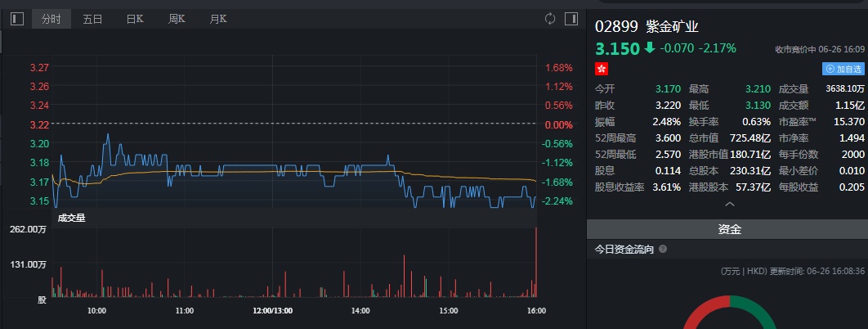Open the 周K weekly chart tab
868x329 pixels.
(x=177, y=18)
